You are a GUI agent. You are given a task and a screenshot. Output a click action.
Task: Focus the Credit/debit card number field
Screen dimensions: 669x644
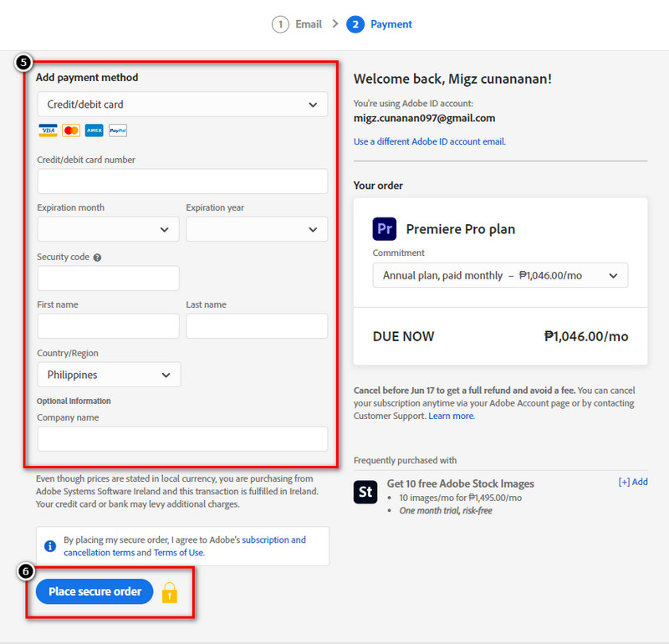(x=182, y=181)
